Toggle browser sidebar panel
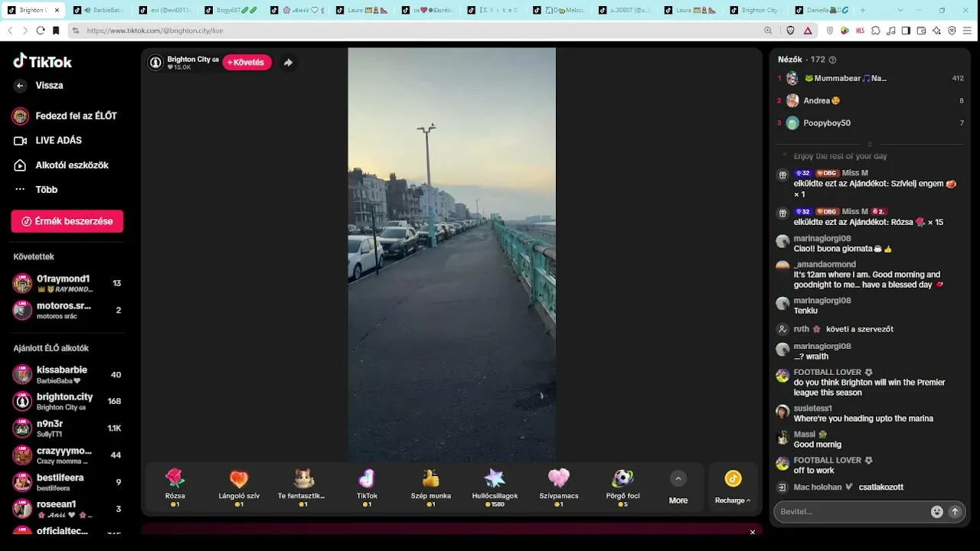This screenshot has width=980, height=551. 906,31
